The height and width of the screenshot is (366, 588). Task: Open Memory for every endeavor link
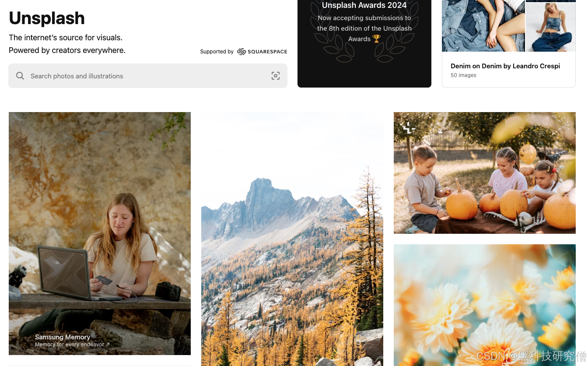[x=72, y=345]
